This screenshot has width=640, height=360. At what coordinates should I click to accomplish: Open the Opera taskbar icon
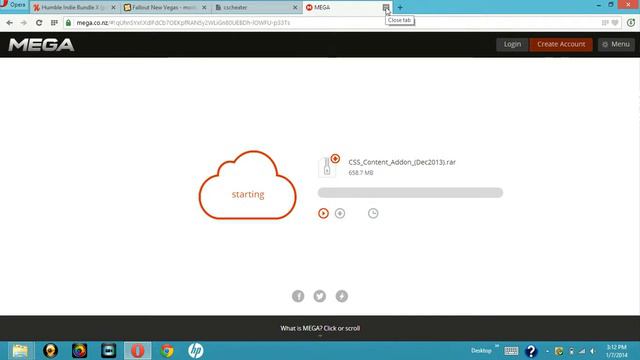pyautogui.click(x=138, y=351)
